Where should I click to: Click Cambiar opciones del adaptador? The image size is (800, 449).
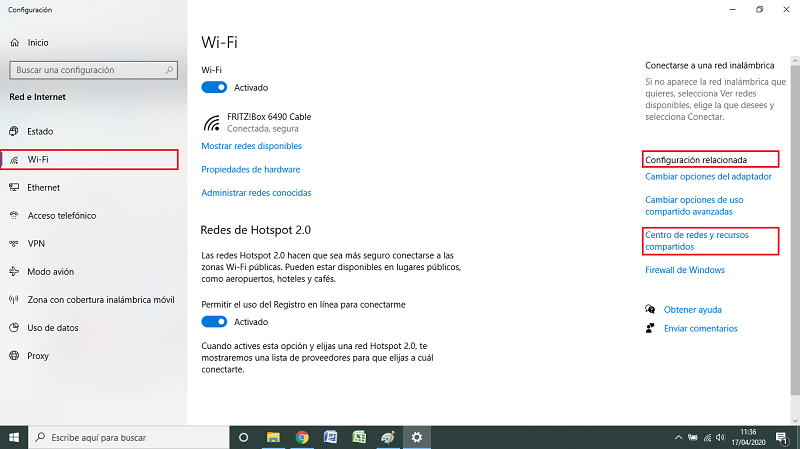708,177
